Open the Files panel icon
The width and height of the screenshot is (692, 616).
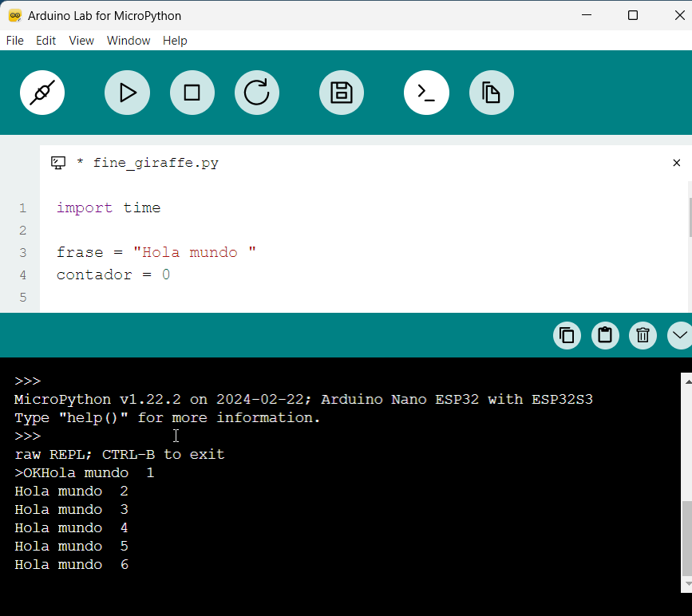pos(491,93)
